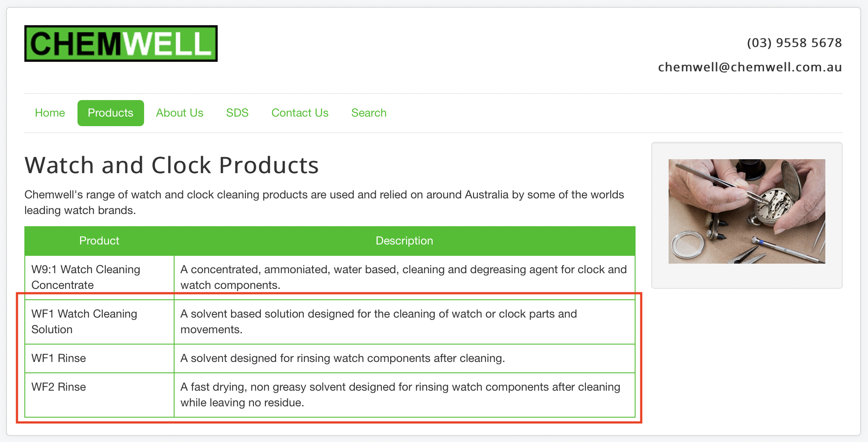Click the WF1 Rinse product name
Screen dimensions: 868x442
pyautogui.click(x=59, y=358)
